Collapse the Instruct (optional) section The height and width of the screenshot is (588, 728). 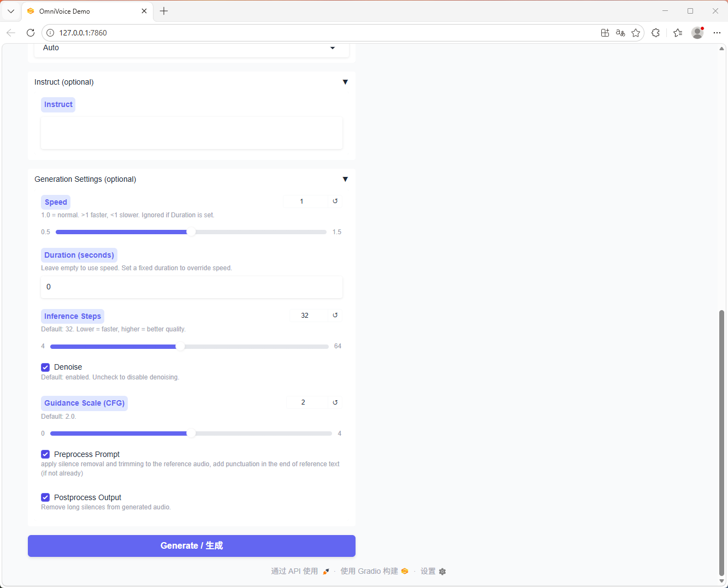pos(345,82)
